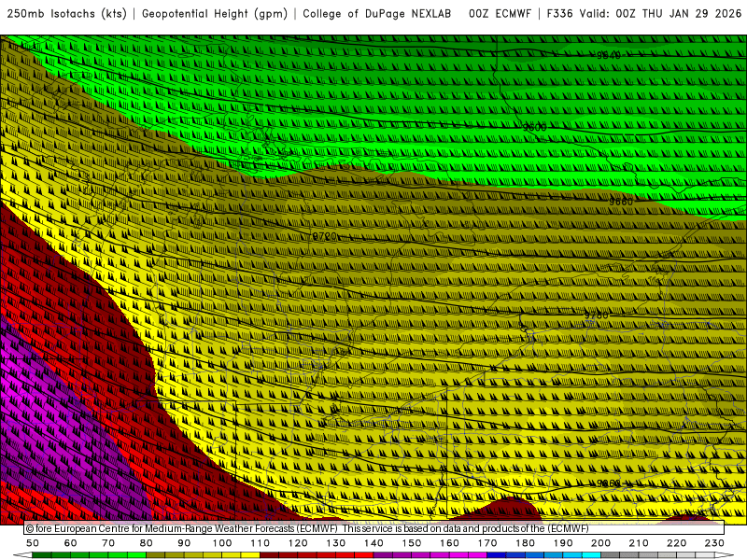Click the 130 value on the color scale

point(336,543)
